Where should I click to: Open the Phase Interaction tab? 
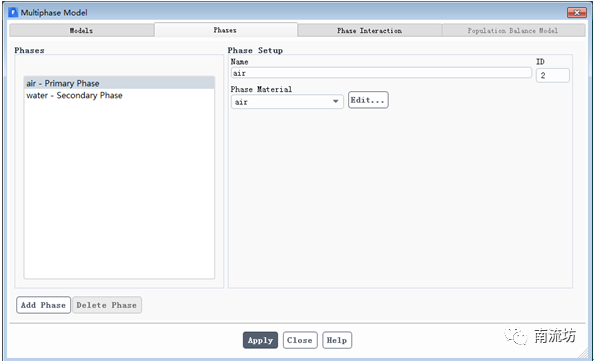pyautogui.click(x=369, y=30)
